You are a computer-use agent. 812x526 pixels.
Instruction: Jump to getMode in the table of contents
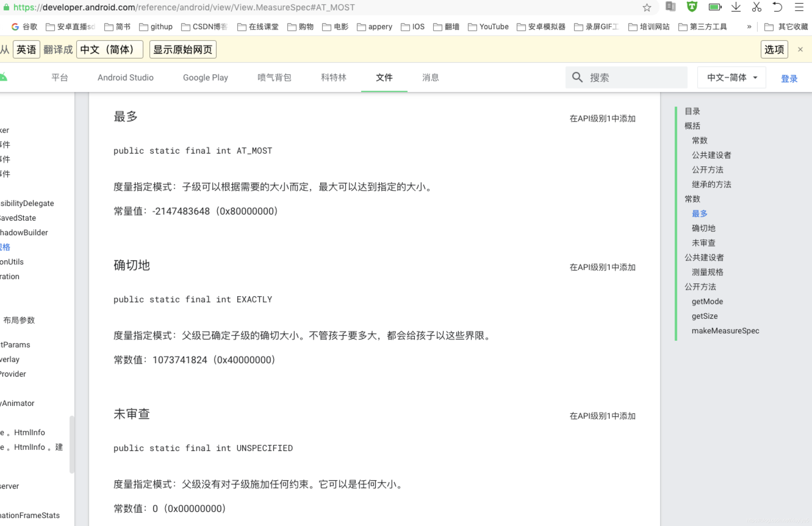(707, 301)
